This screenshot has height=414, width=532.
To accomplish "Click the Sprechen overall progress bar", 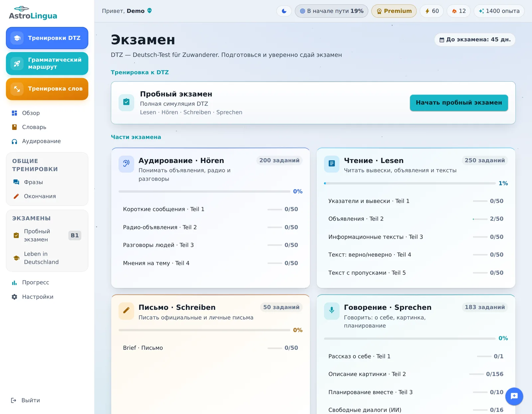I will click(410, 338).
